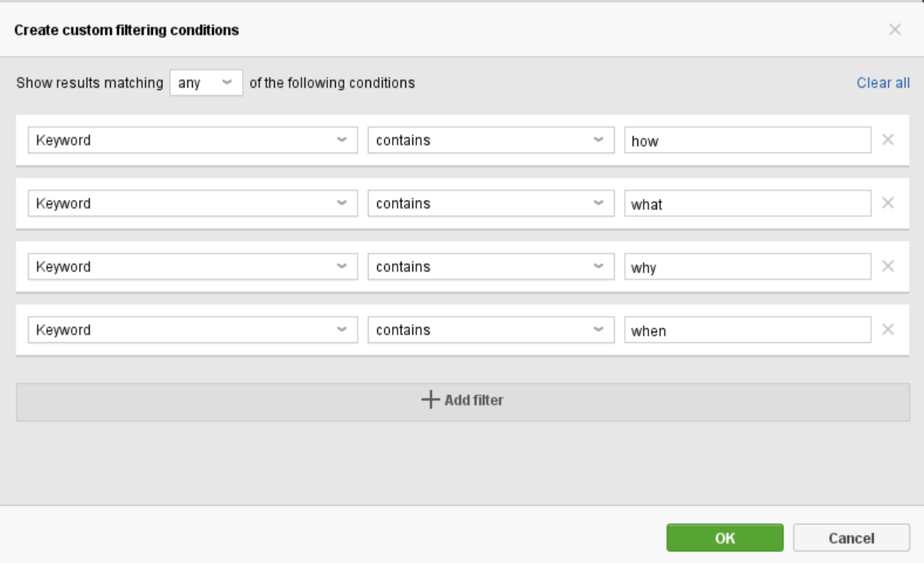Remove the 'when' filter condition
Screen dimensions: 924x563
tap(887, 330)
